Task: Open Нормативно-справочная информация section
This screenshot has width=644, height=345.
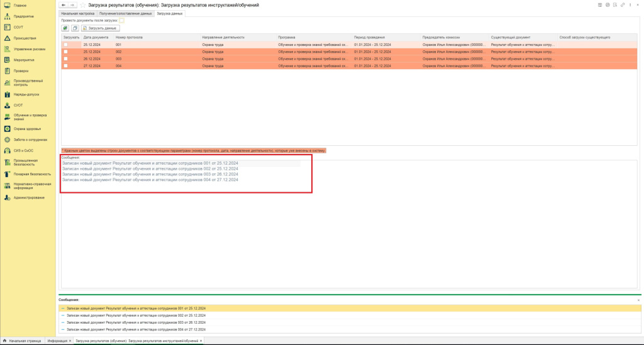Action: click(x=32, y=186)
